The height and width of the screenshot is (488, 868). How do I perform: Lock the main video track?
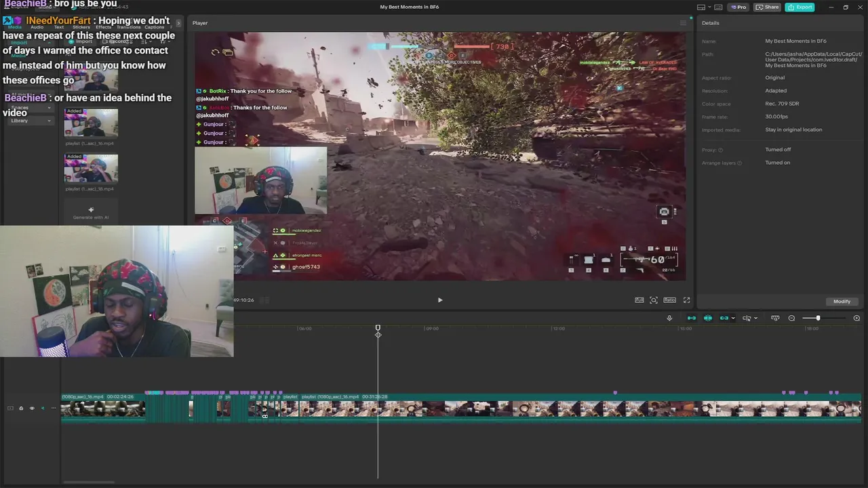[x=21, y=408]
